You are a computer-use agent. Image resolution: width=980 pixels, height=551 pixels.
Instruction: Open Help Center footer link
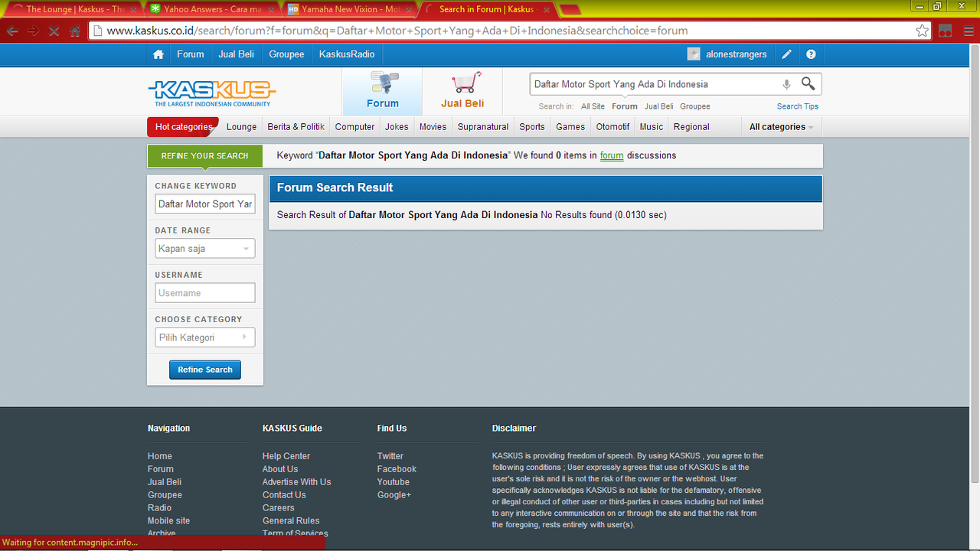(x=286, y=456)
